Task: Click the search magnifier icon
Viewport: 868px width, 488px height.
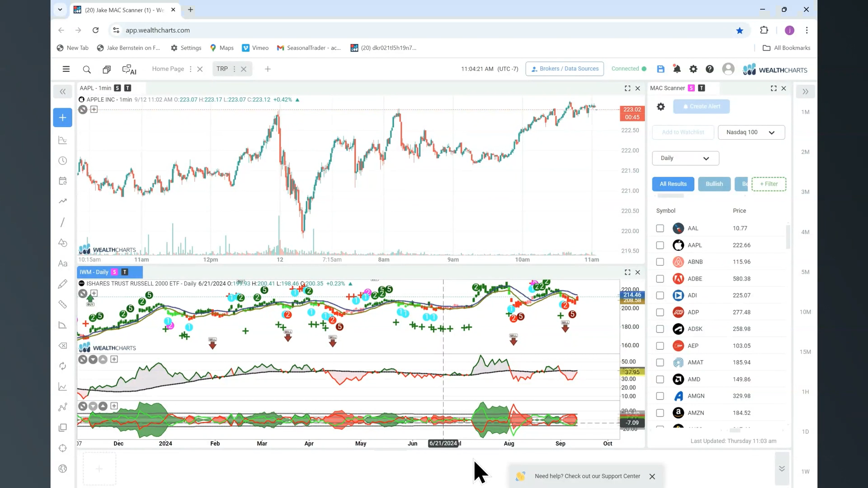Action: (x=87, y=69)
